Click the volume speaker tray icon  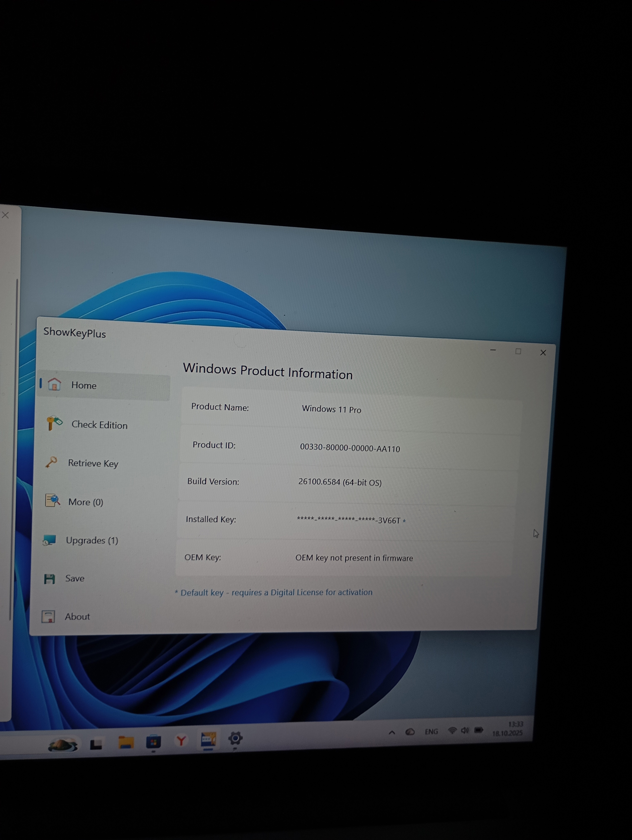(465, 730)
